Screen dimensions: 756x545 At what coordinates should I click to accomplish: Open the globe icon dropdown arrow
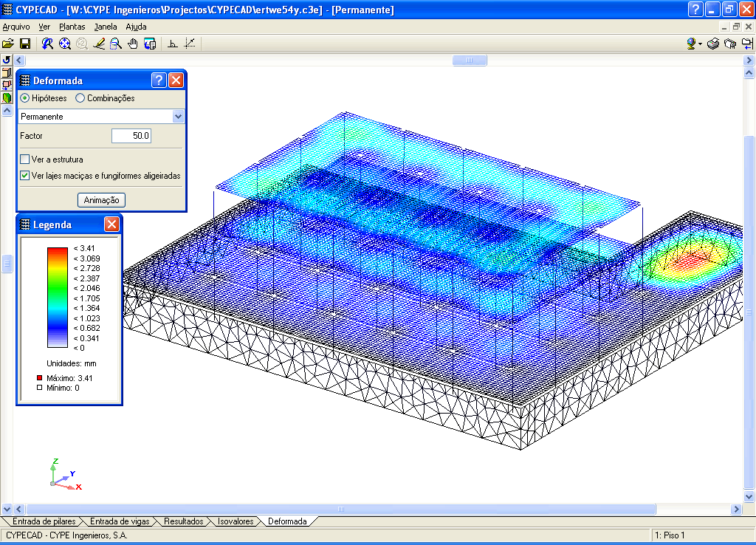[x=700, y=44]
